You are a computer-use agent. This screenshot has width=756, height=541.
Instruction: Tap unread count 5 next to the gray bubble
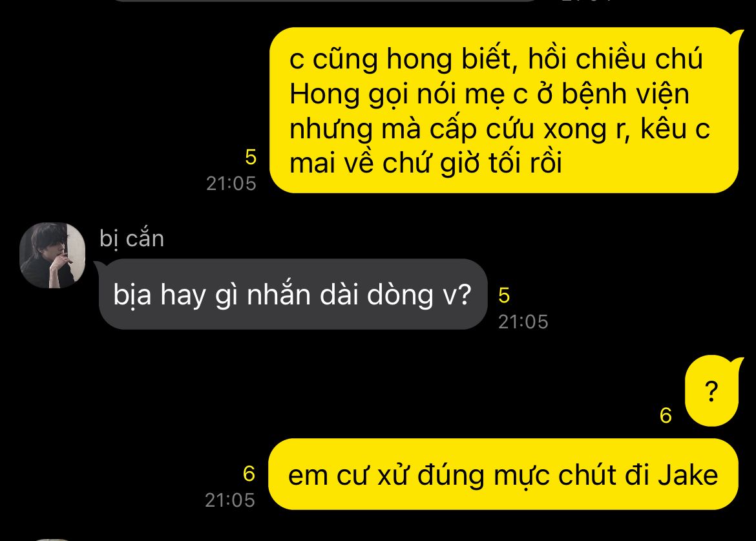click(x=504, y=295)
